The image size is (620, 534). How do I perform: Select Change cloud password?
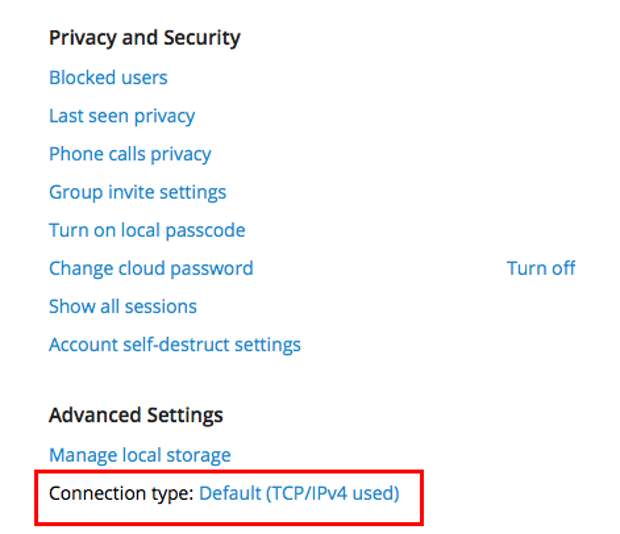pos(151,268)
